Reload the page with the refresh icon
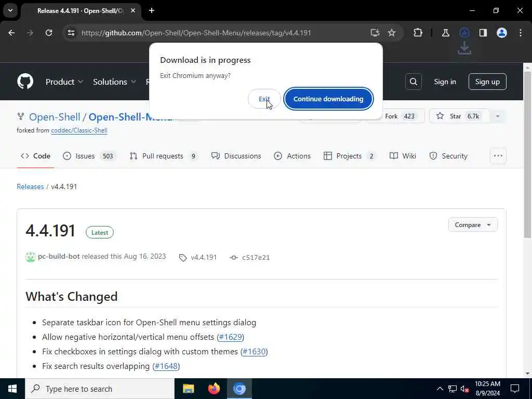The image size is (532, 399). [49, 33]
